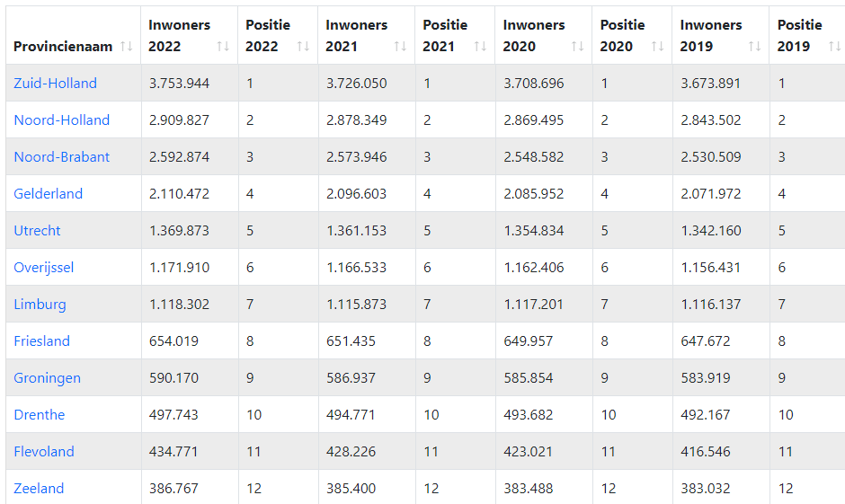The width and height of the screenshot is (845, 504).
Task: Sort by Positie 2020 arrows icon
Action: [657, 47]
